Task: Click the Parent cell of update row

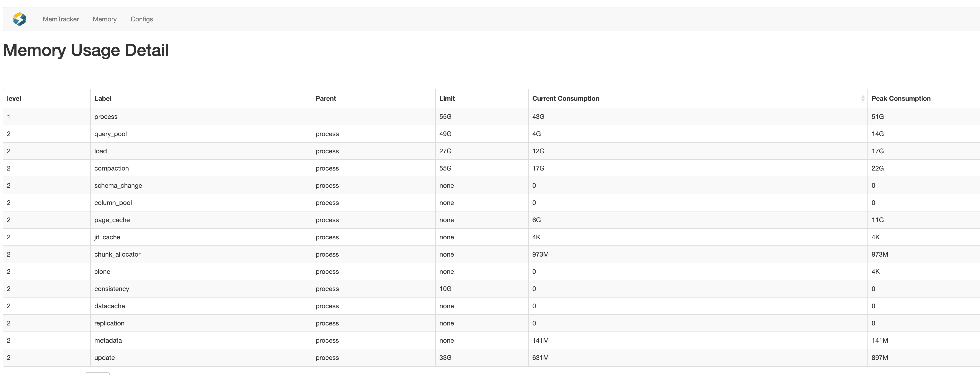Action: [x=373, y=358]
